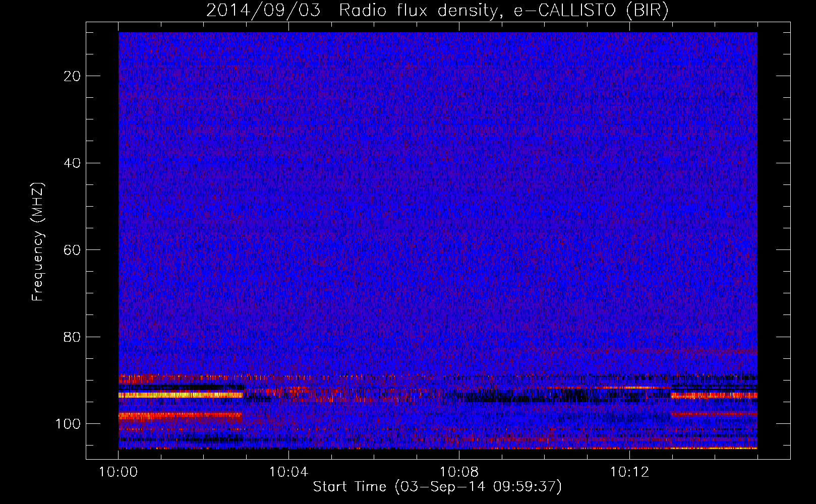The height and width of the screenshot is (504, 816).
Task: Click the 100 frequency tick label
Action: (x=68, y=424)
